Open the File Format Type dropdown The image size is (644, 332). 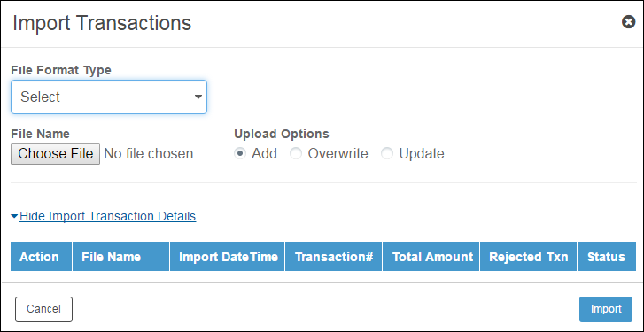tap(109, 97)
